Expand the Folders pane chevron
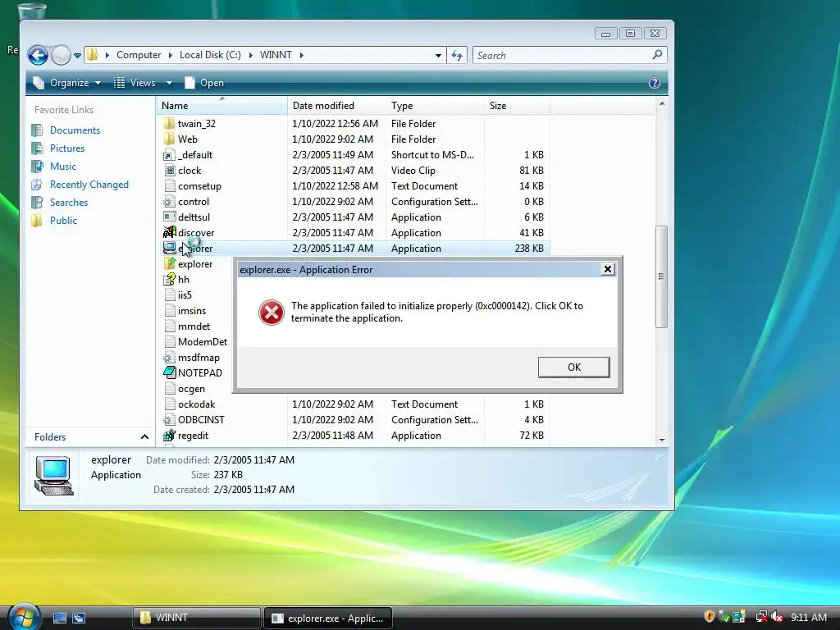 144,437
